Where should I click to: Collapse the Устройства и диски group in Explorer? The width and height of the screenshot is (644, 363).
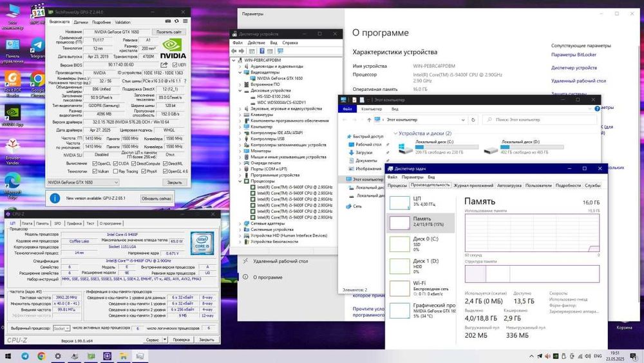point(395,133)
